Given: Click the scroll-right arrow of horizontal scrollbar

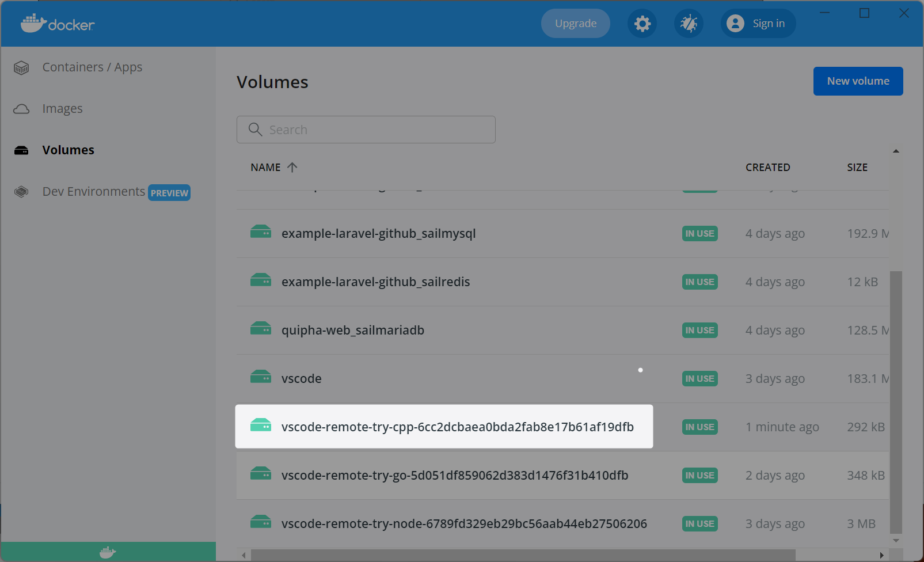Looking at the screenshot, I should click(881, 555).
